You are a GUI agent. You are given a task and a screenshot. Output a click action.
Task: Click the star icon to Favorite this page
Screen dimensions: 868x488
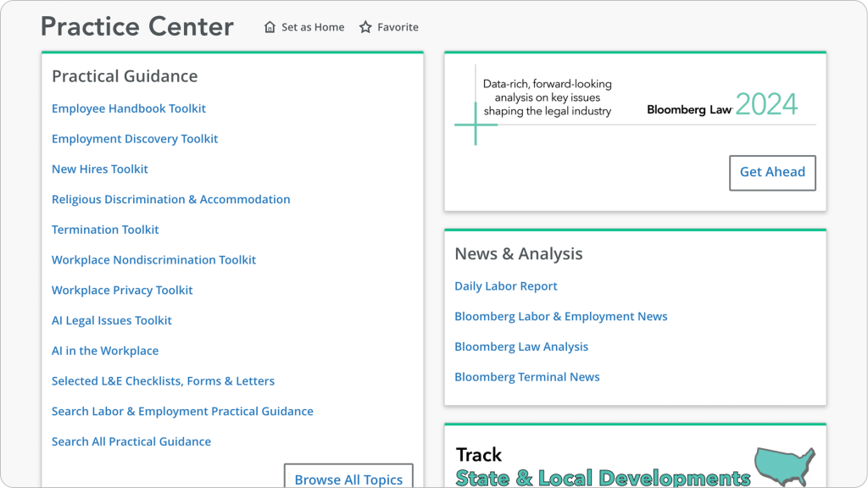[x=364, y=26]
